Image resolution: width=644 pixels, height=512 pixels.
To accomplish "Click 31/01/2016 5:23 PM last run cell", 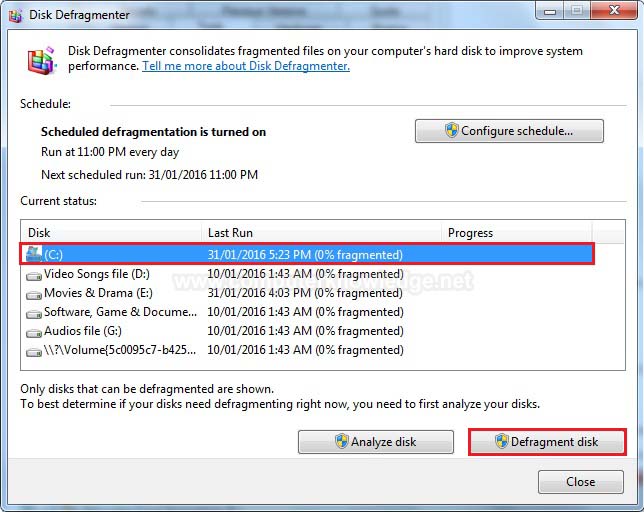I will click(x=305, y=255).
